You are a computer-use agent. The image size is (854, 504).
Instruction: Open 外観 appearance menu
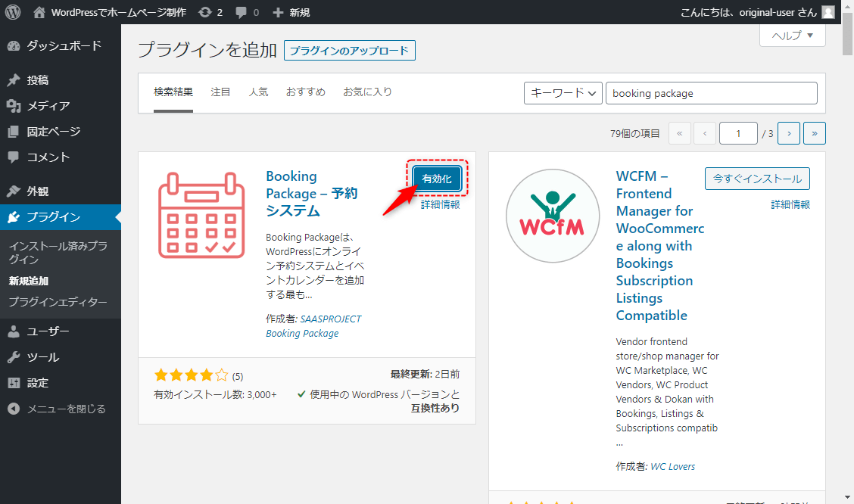tap(61, 191)
